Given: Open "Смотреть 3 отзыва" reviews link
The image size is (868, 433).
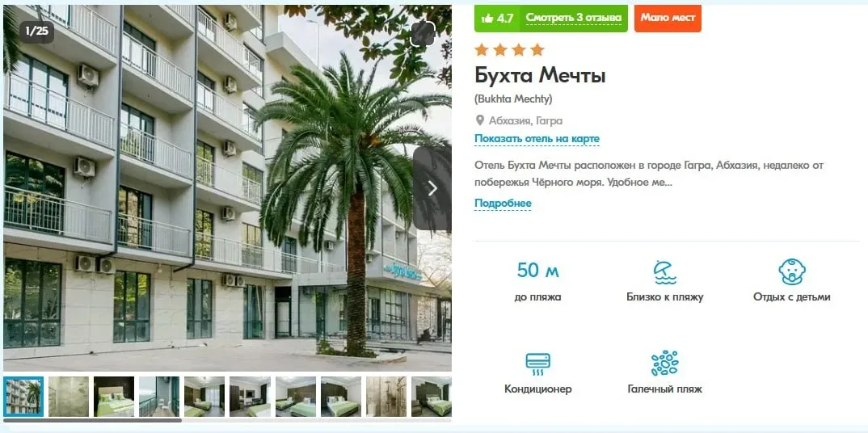Looking at the screenshot, I should pyautogui.click(x=574, y=19).
